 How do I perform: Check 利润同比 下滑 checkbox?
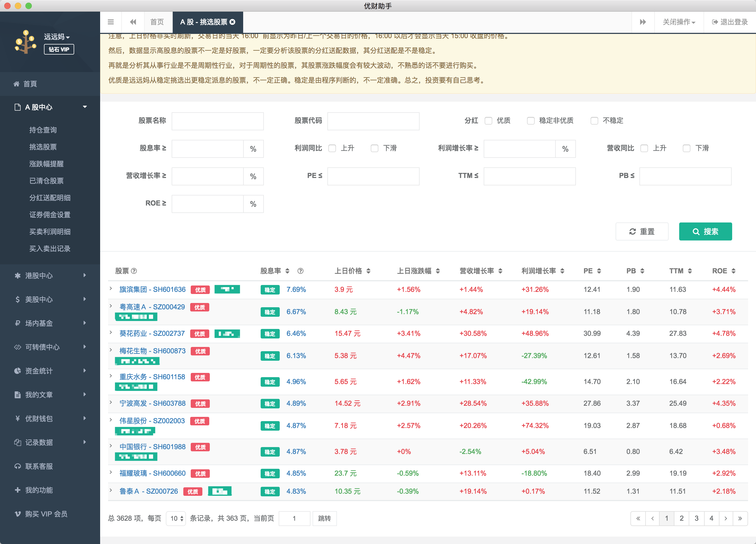point(375,148)
